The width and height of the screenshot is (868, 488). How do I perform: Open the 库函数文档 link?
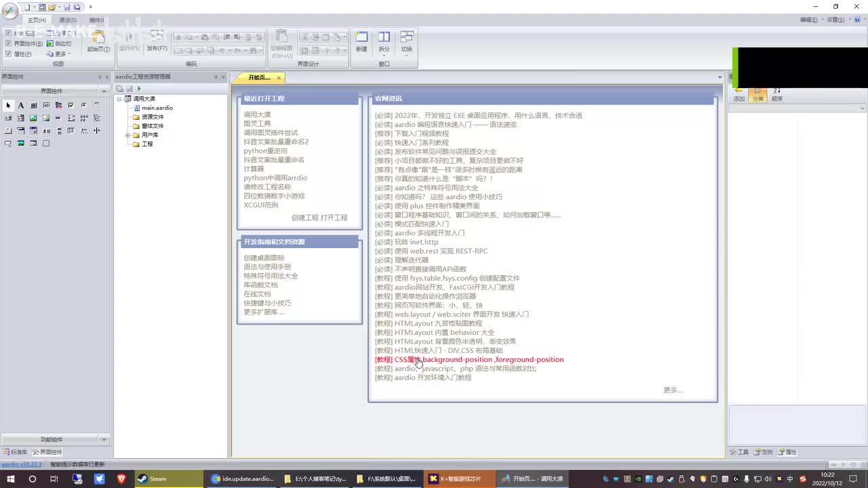point(260,285)
